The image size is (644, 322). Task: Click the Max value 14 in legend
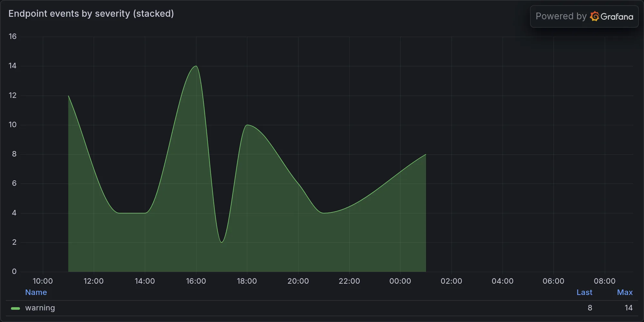pos(629,308)
